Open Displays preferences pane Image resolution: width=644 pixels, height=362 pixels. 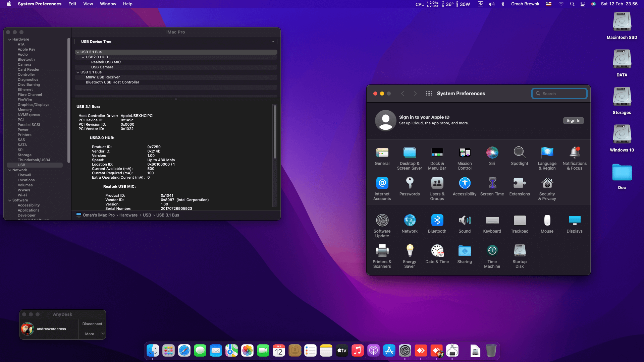click(575, 224)
